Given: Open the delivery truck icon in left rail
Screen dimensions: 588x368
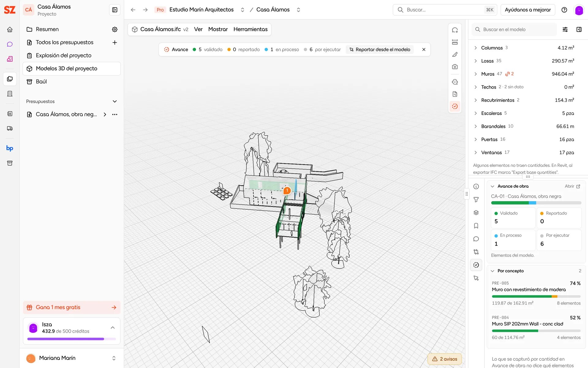Looking at the screenshot, I should click(10, 128).
